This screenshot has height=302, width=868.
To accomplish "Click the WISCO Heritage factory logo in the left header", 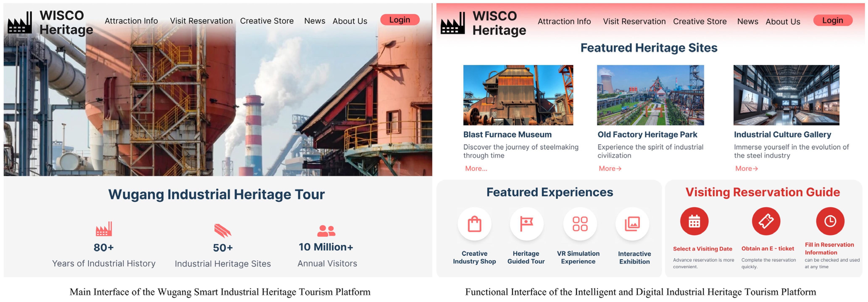I will (20, 23).
